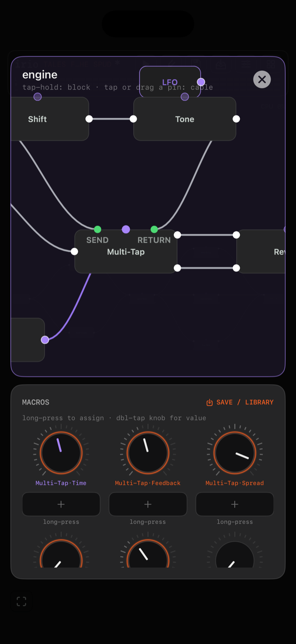The image size is (296, 644).
Task: Tap the purple modulation pin above Shift
Action: click(37, 97)
